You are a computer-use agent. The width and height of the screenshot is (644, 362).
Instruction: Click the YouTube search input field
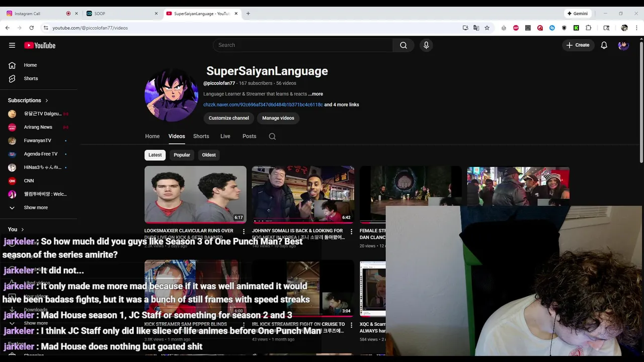tap(303, 45)
